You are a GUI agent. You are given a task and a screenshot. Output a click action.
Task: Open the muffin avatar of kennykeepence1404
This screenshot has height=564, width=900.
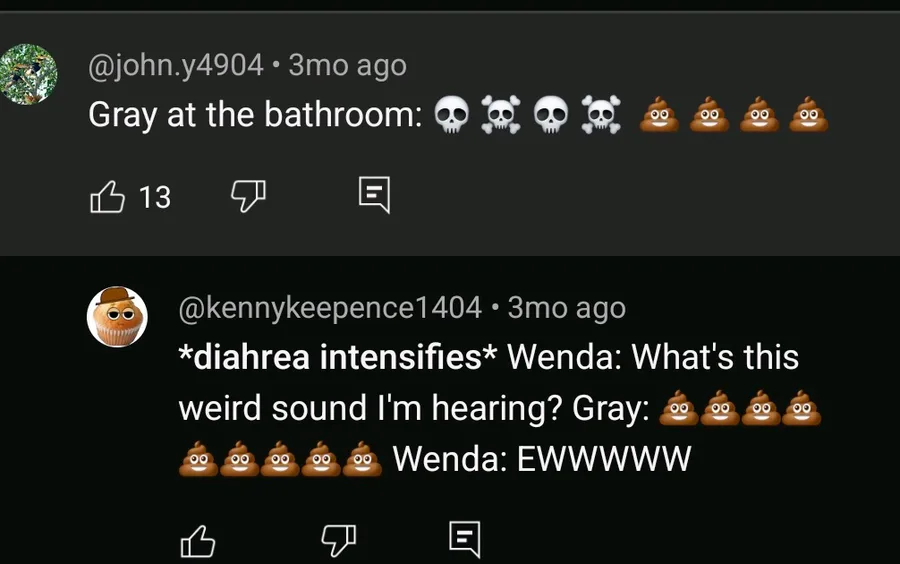click(117, 317)
